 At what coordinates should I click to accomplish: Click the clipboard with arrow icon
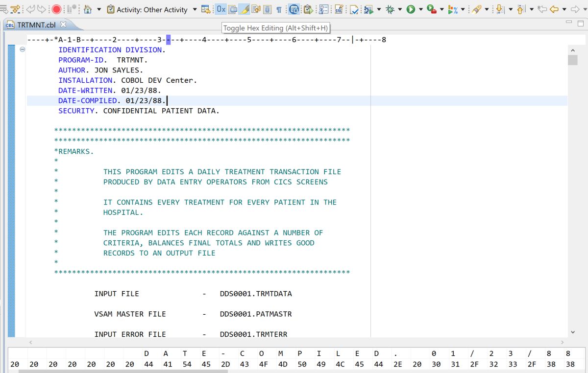pos(308,9)
